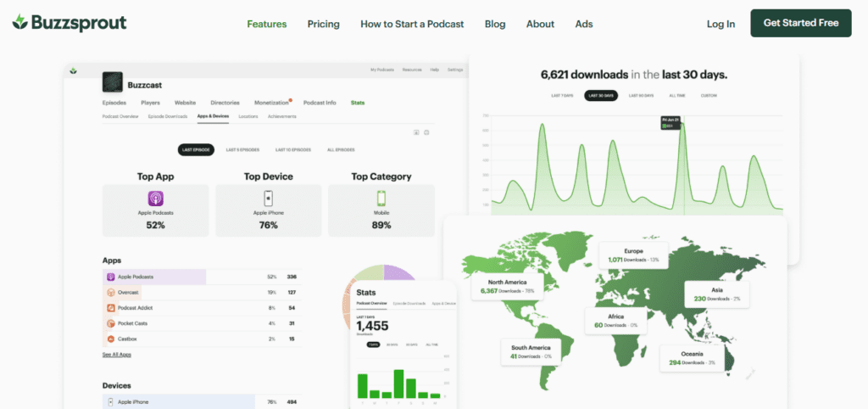
Task: Open the Podcast Overview sub-tab in Buzzcast dashboard
Action: [x=120, y=116]
